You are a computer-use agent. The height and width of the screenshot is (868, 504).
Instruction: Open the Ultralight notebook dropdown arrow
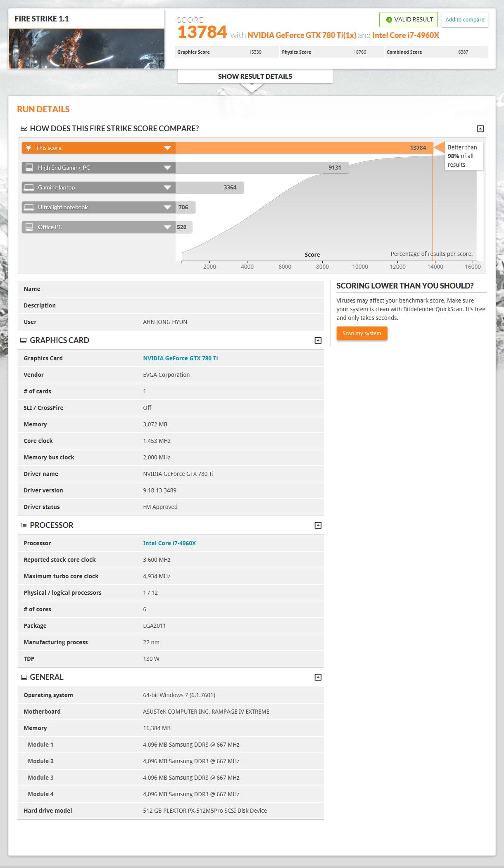click(x=167, y=207)
